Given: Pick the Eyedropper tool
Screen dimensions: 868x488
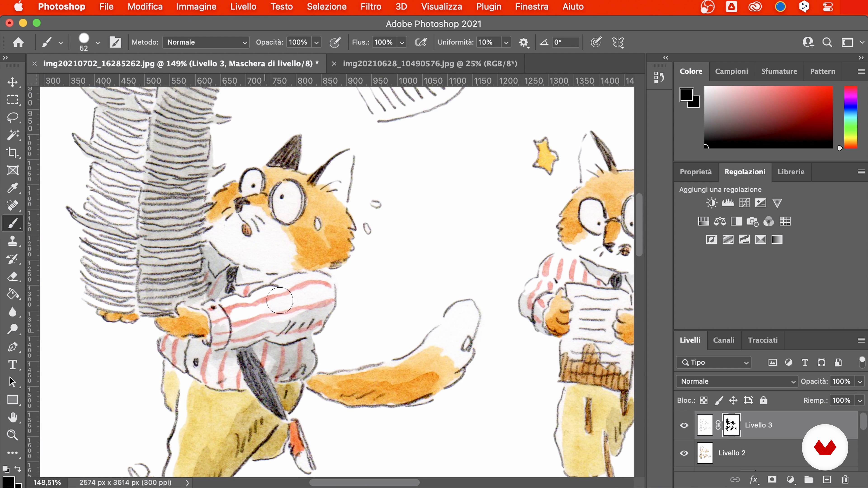Looking at the screenshot, I should pos(13,188).
